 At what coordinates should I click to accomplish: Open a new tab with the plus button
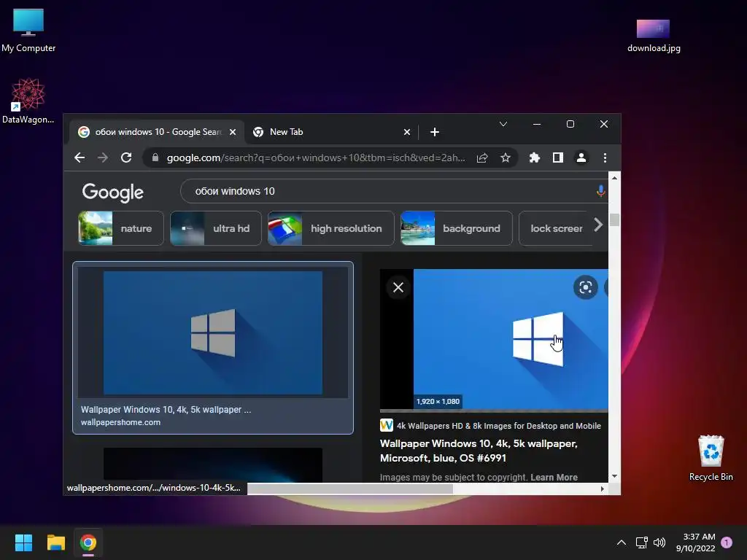click(435, 132)
